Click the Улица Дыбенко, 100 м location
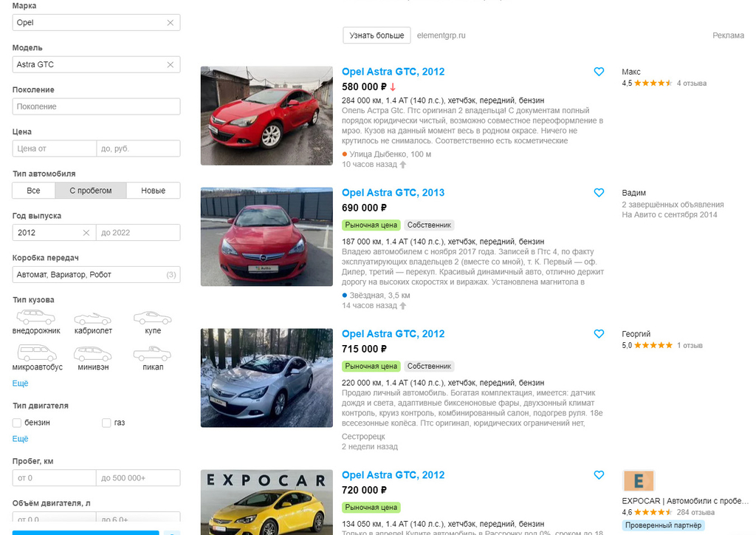Viewport: 756px width, 535px height. click(x=390, y=154)
